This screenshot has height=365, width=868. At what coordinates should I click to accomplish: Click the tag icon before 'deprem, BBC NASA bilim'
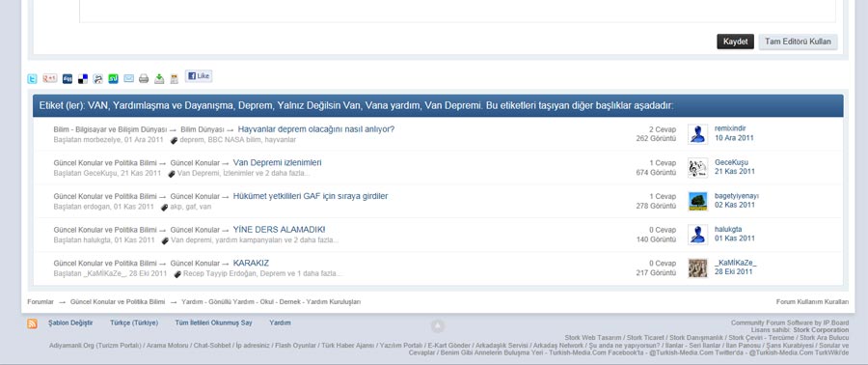(174, 141)
